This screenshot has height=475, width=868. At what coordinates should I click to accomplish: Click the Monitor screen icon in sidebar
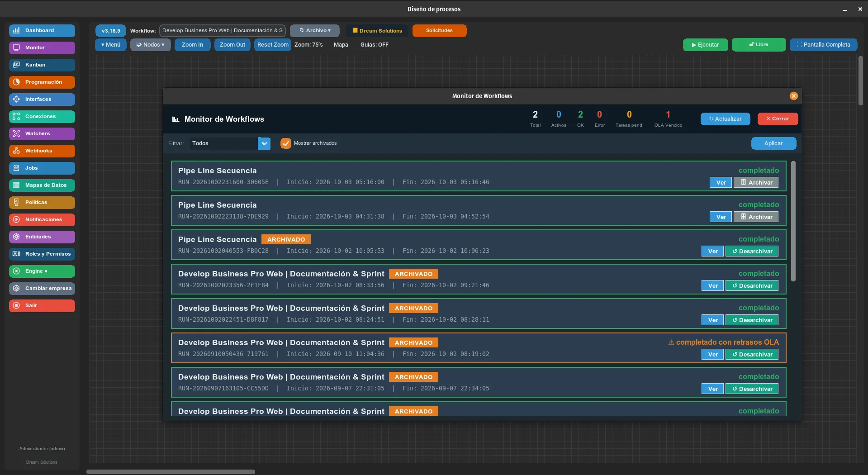point(16,48)
